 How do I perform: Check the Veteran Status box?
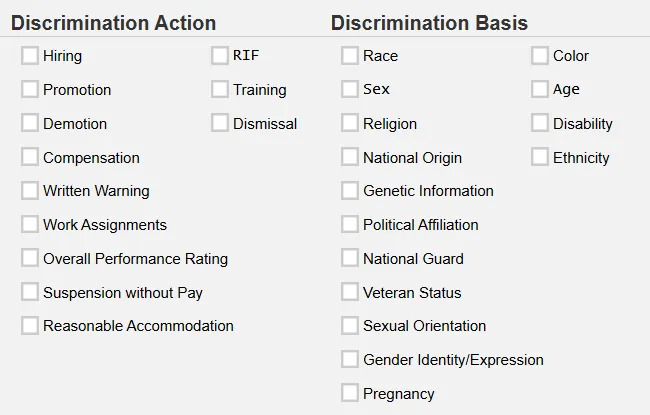350,292
